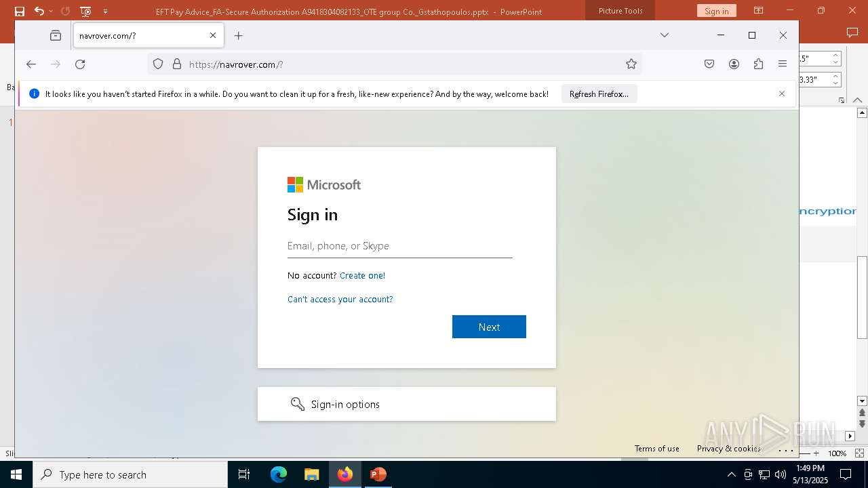
Task: Open Can't access your account? link
Action: tap(340, 299)
